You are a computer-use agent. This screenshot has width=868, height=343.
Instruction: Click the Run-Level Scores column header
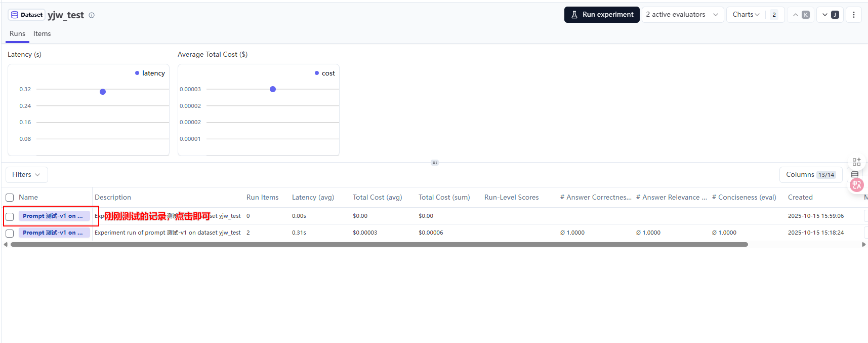[511, 197]
